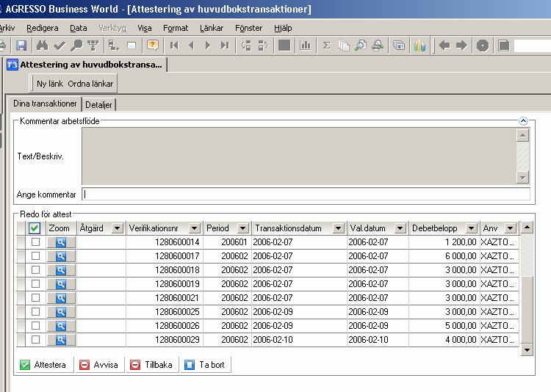The image size is (551, 392).
Task: Open the Period column dropdown
Action: [243, 228]
